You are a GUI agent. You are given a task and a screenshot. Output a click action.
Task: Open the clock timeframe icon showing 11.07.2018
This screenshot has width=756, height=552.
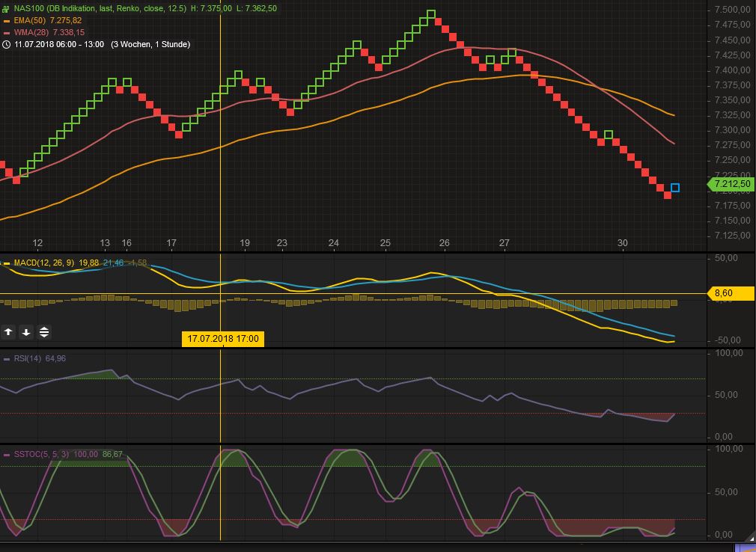tap(6, 44)
